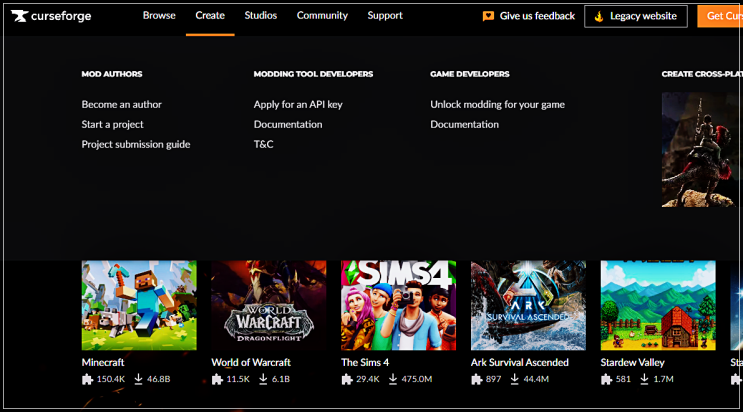Image resolution: width=743 pixels, height=412 pixels.
Task: Open the T&C link
Action: tap(263, 144)
